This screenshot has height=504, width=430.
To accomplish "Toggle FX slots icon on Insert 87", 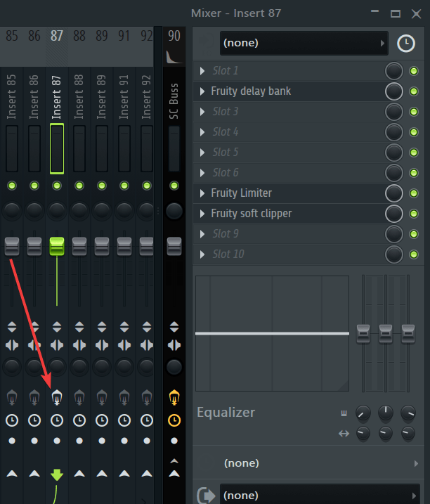I will (57, 398).
